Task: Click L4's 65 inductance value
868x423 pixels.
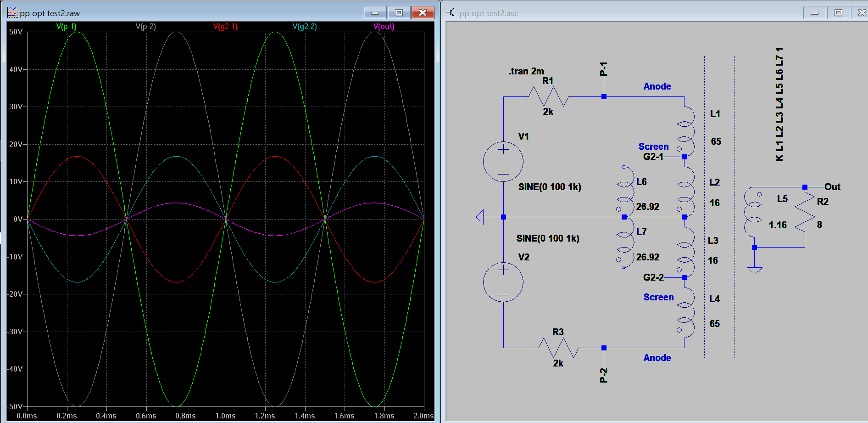Action: tap(715, 324)
